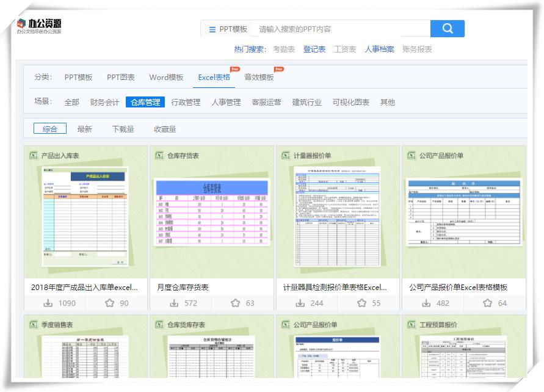Viewport: 544px width, 392px height.
Task: Sort results by 最新
Action: click(85, 129)
